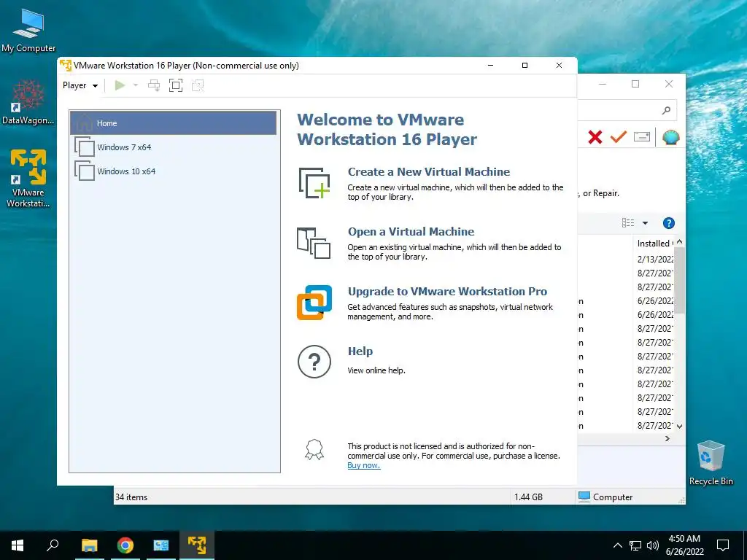Open the Player menu dropdown

[80, 85]
